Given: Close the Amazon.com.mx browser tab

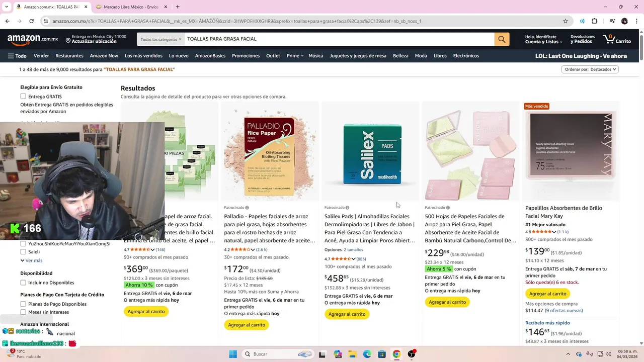Looking at the screenshot, I should 86,7.
